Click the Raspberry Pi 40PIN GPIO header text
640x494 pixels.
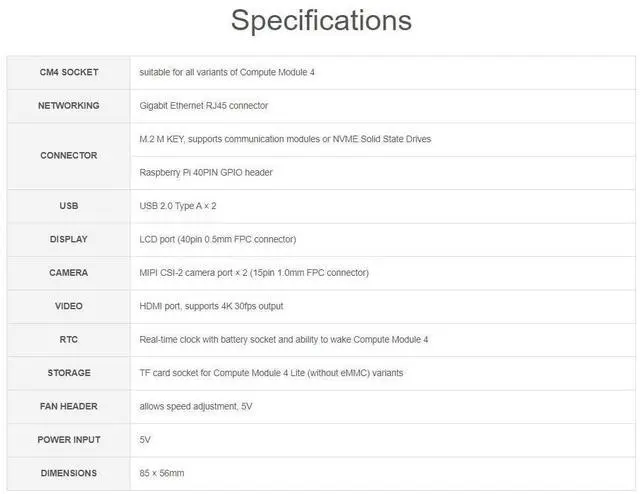206,172
